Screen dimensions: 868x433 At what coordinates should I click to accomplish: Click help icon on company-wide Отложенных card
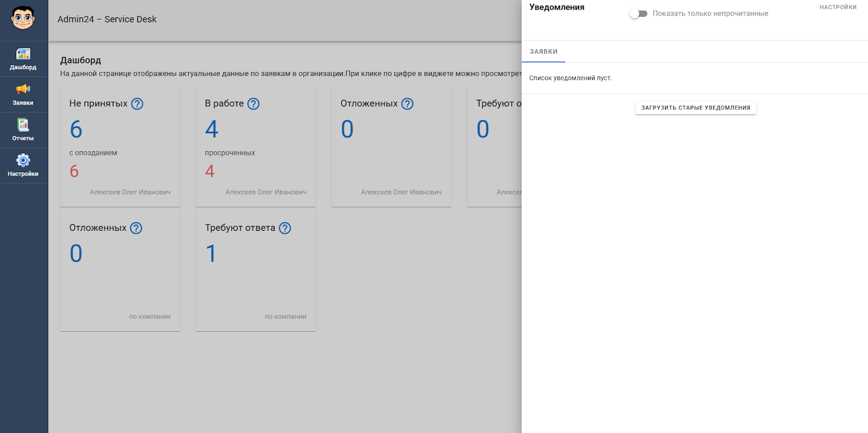pos(136,228)
